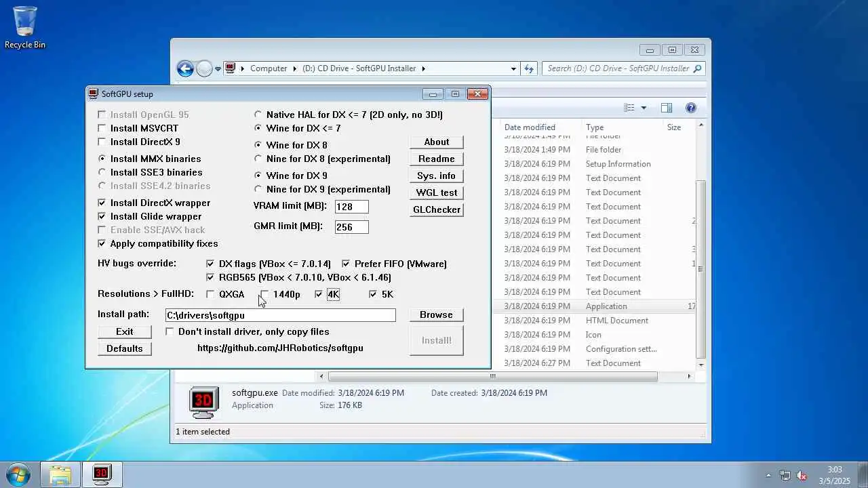The height and width of the screenshot is (488, 868).
Task: Expand view options dropdown arrow
Action: (x=644, y=108)
